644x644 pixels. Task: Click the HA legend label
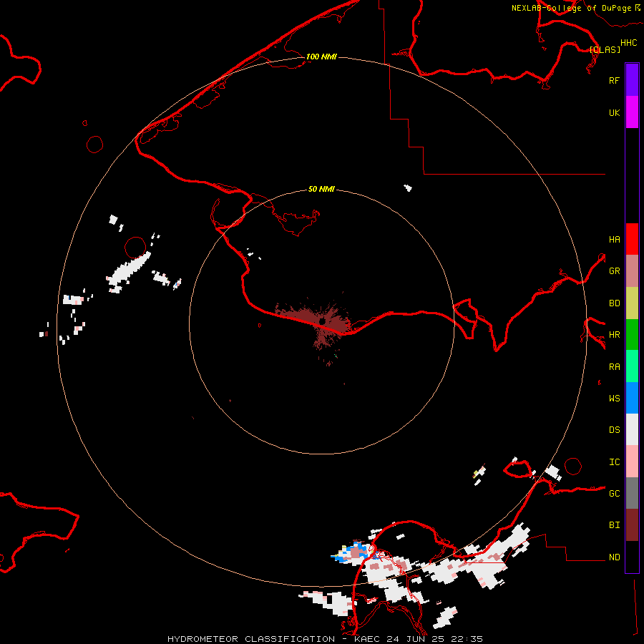(x=614, y=239)
